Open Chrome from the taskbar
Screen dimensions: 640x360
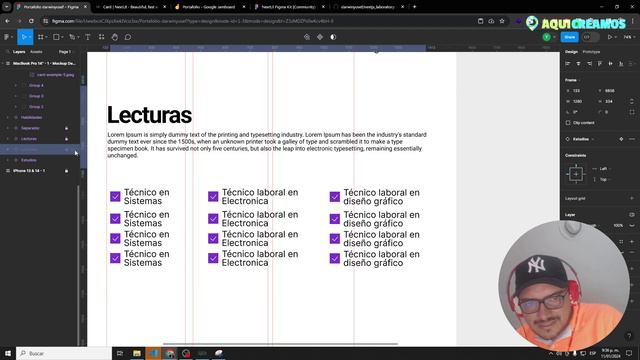[170, 353]
